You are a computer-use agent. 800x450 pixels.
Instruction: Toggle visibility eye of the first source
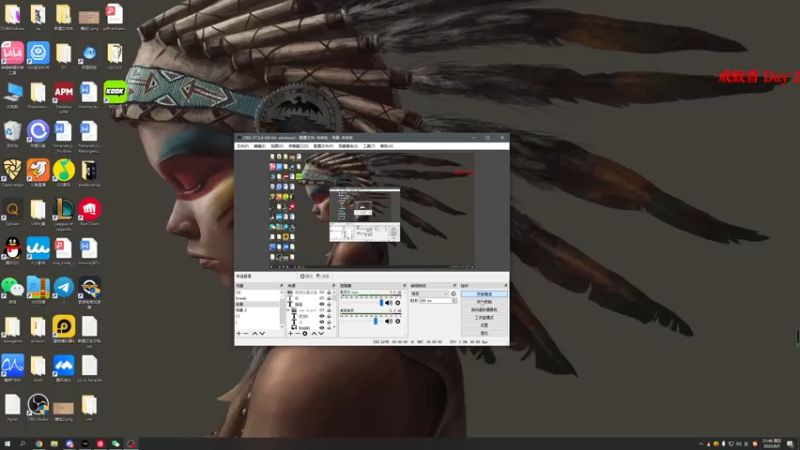(322, 292)
